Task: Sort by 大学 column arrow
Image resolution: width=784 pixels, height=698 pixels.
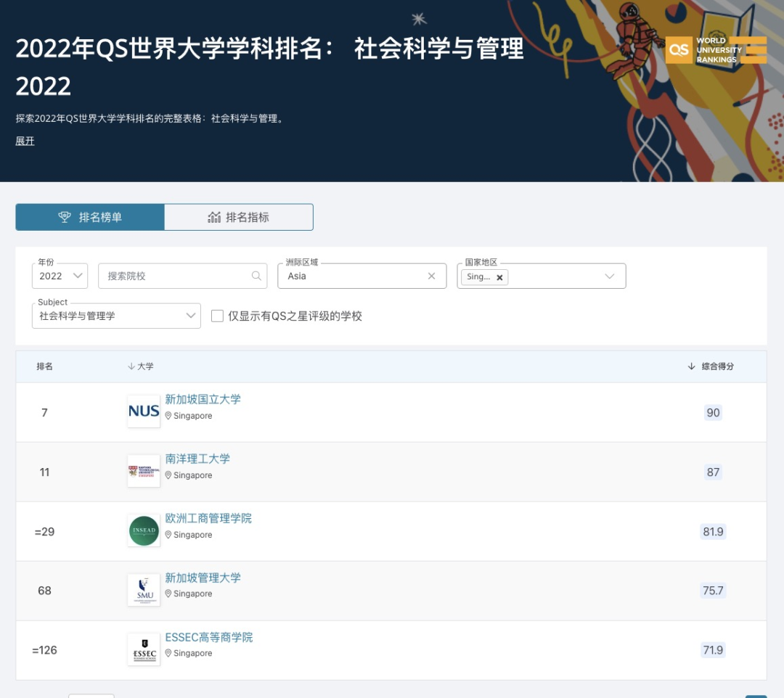Action: tap(131, 366)
